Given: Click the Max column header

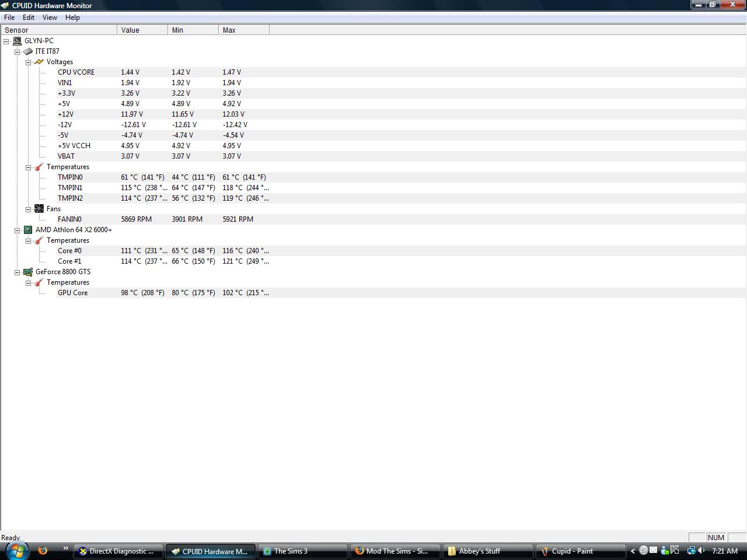Looking at the screenshot, I should (244, 30).
